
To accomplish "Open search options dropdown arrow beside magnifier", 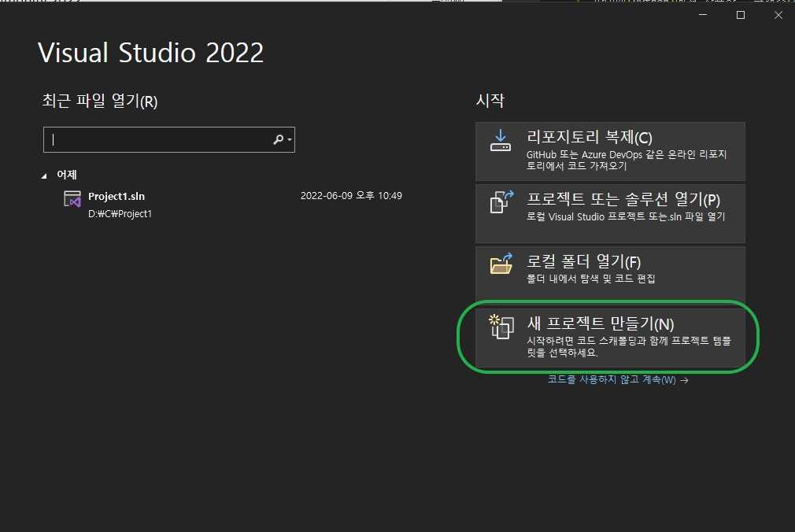I will 290,140.
